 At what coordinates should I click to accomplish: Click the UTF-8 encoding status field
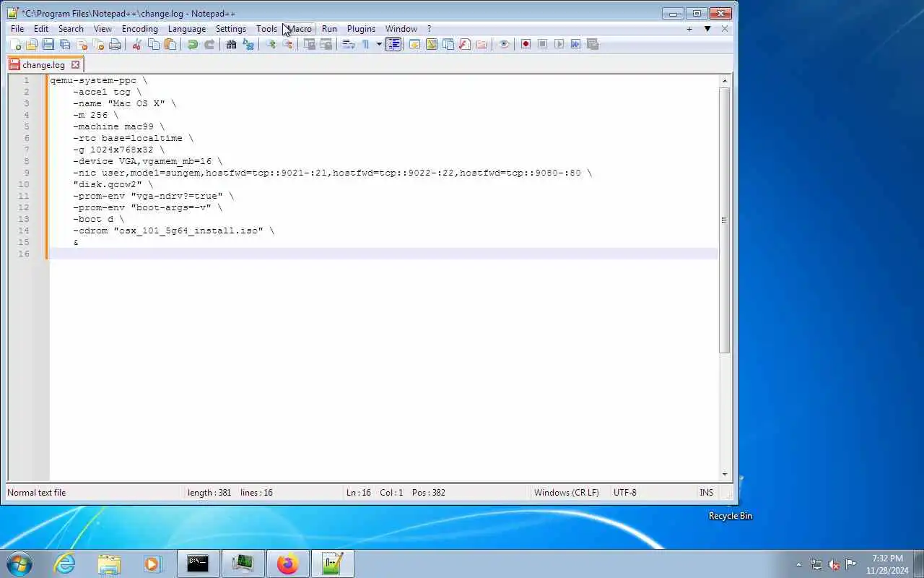[625, 493]
